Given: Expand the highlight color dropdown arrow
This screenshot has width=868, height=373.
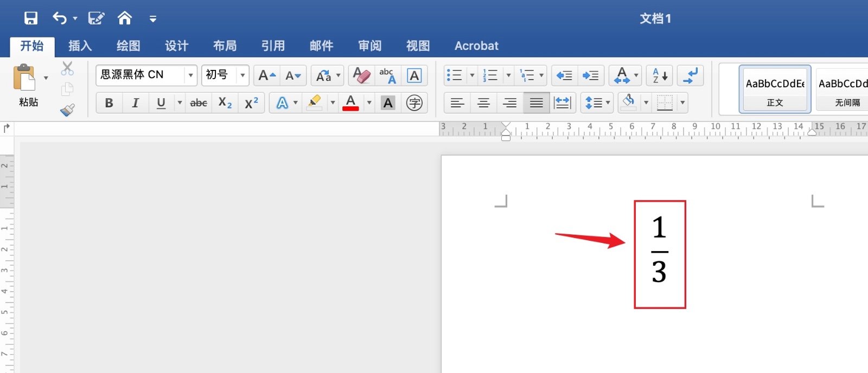Looking at the screenshot, I should click(x=333, y=102).
